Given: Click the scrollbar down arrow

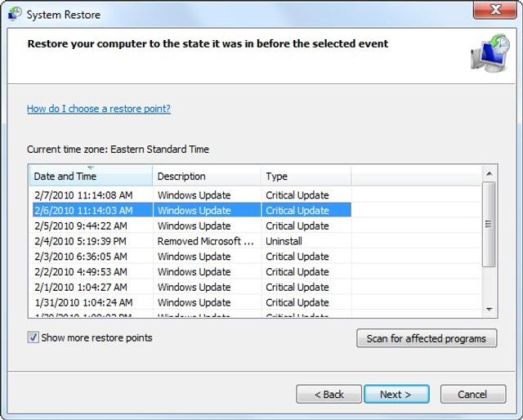Looking at the screenshot, I should (489, 310).
